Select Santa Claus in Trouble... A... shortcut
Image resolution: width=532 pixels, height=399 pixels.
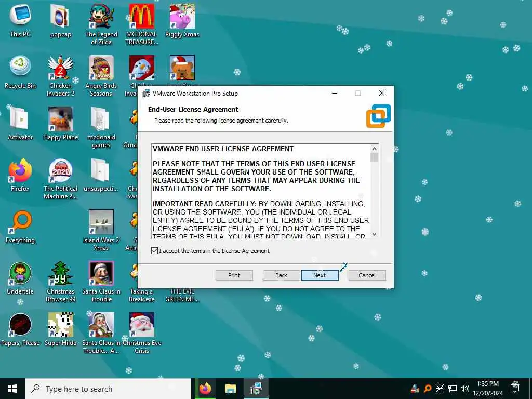(x=101, y=334)
